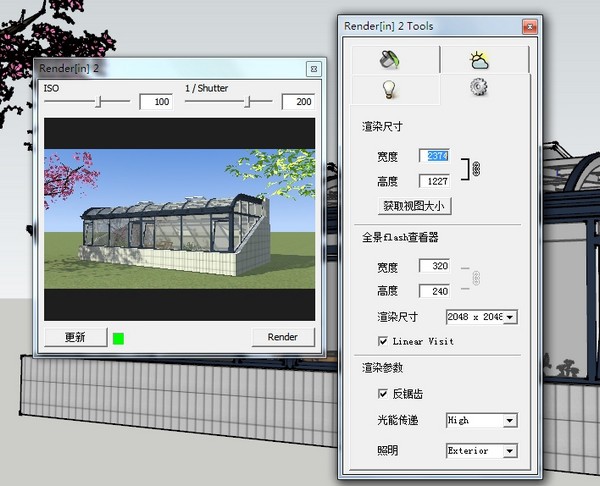Click the ISO slider handle
The height and width of the screenshot is (486, 600).
point(98,101)
